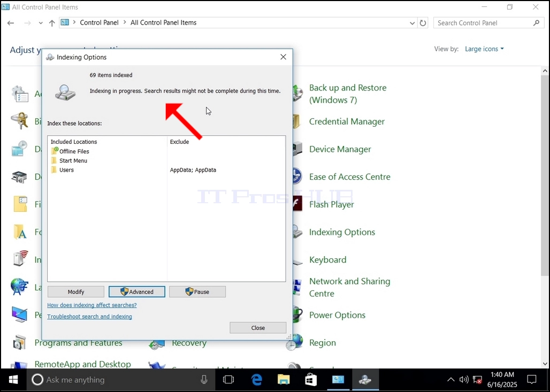Click the Cortana microphone icon
550x392 pixels.
(x=204, y=380)
